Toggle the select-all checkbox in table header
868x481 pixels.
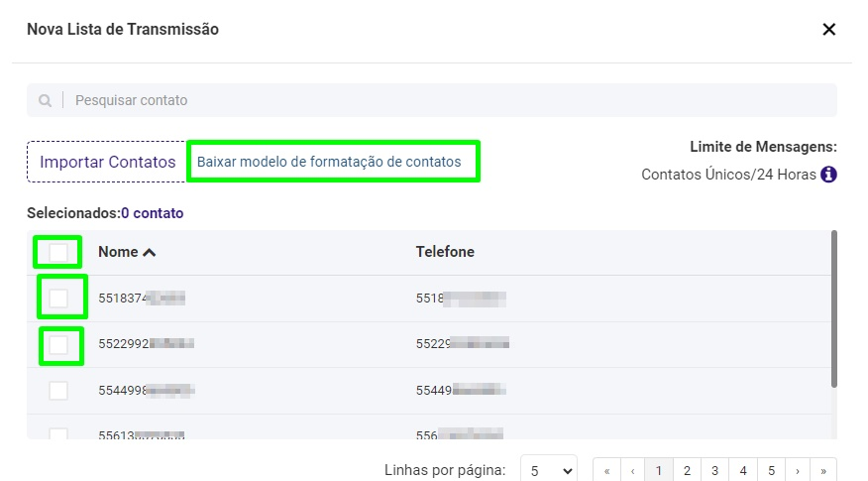[58, 252]
